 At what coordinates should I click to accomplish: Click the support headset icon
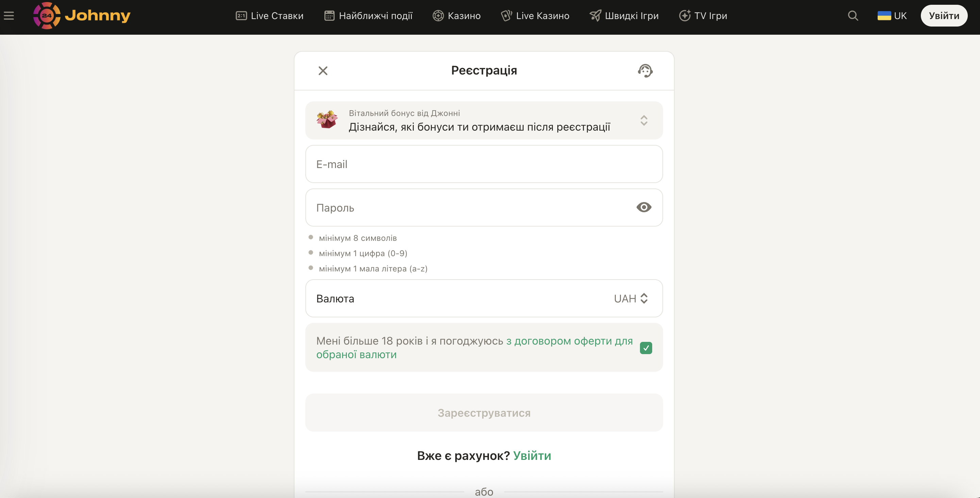click(645, 71)
